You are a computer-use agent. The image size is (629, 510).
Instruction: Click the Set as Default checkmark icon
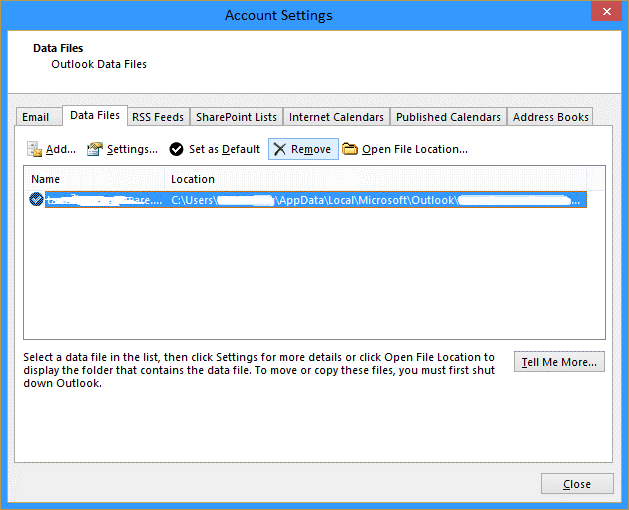tap(176, 149)
